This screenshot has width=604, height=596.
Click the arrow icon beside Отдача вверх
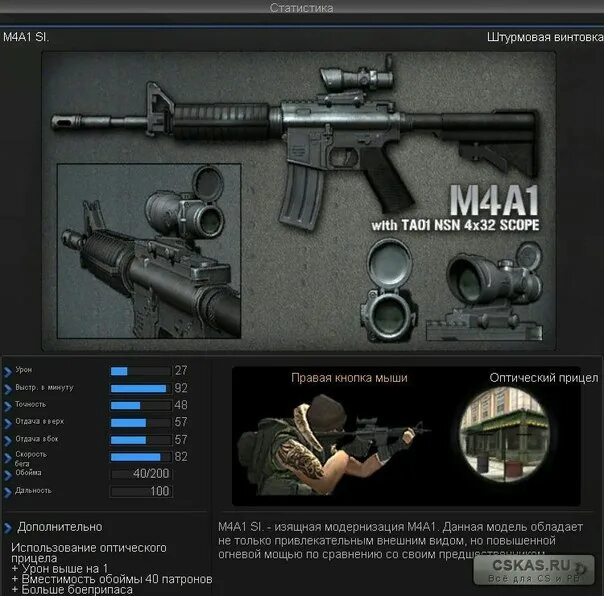click(8, 423)
